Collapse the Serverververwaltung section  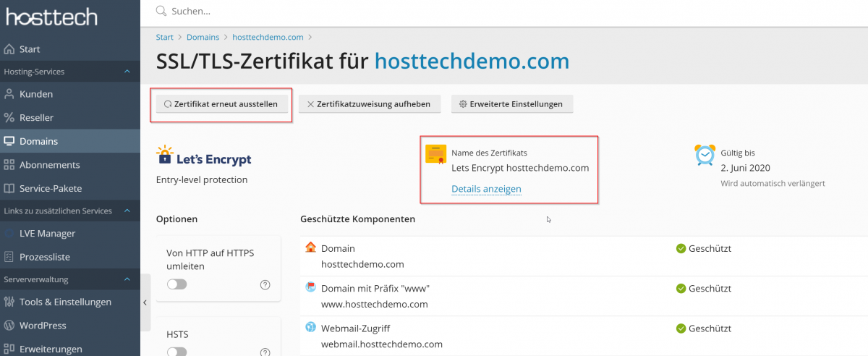[x=127, y=279]
